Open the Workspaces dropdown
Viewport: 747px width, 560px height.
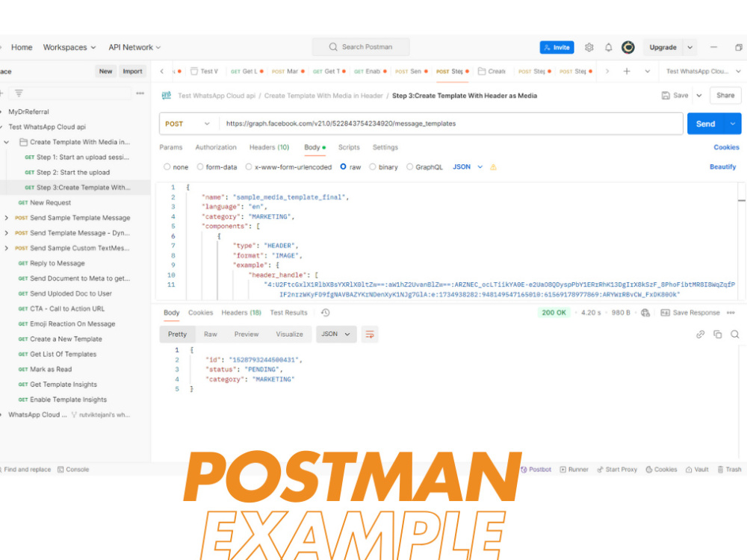69,47
